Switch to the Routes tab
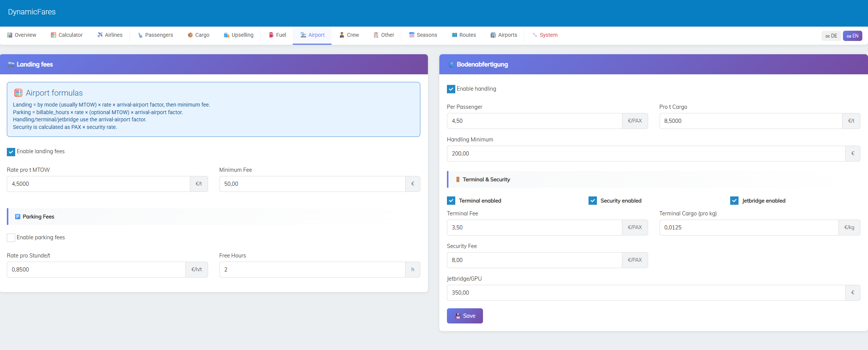 pyautogui.click(x=464, y=35)
